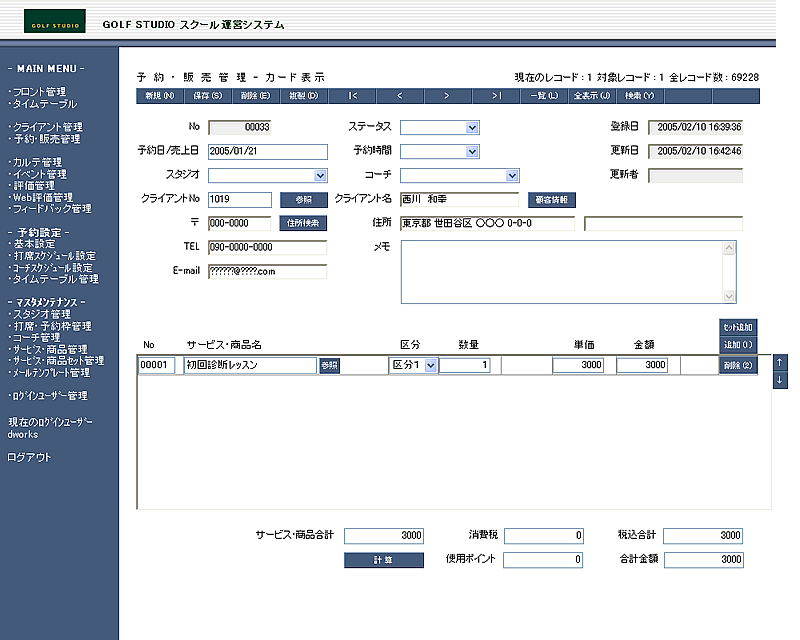The width and height of the screenshot is (800, 640).
Task: Click the E-mail input field
Action: click(x=267, y=272)
